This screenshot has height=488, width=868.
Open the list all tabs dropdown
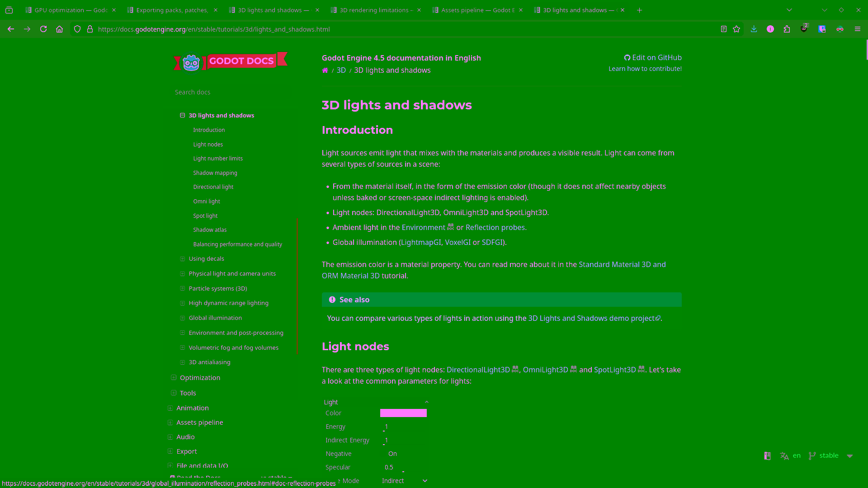[x=789, y=10]
